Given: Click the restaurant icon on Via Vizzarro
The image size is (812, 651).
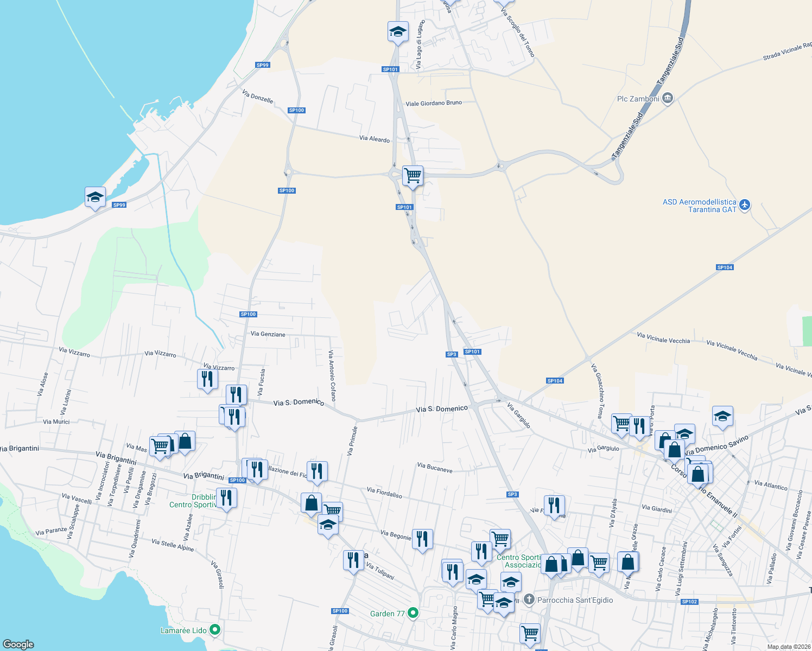Looking at the screenshot, I should pos(208,379).
